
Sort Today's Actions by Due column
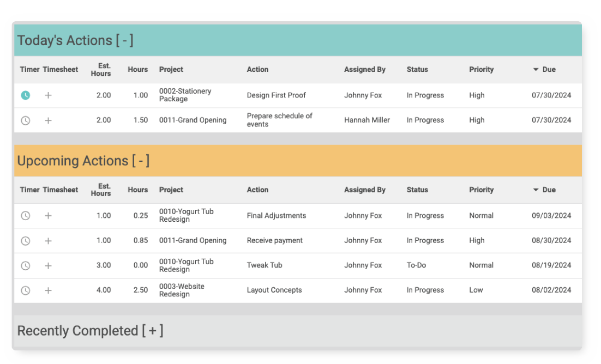pos(548,70)
